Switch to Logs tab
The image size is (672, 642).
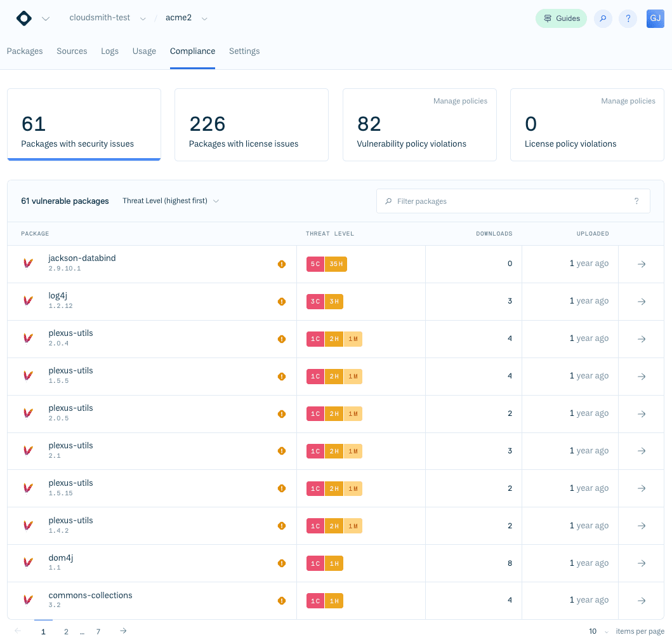110,51
